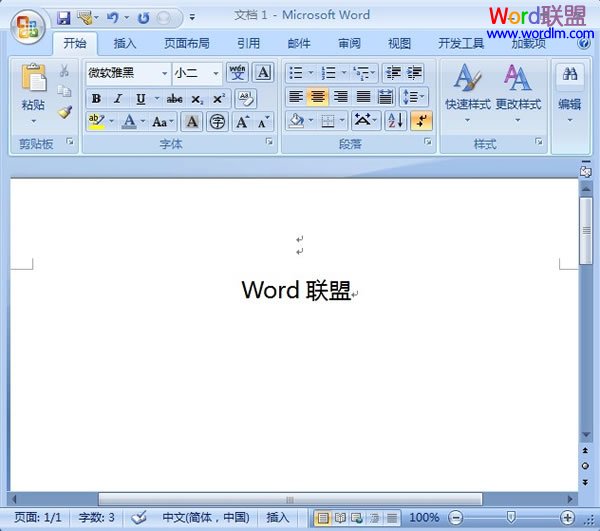Align text right
Screen dimensions: 600x531
pos(340,96)
